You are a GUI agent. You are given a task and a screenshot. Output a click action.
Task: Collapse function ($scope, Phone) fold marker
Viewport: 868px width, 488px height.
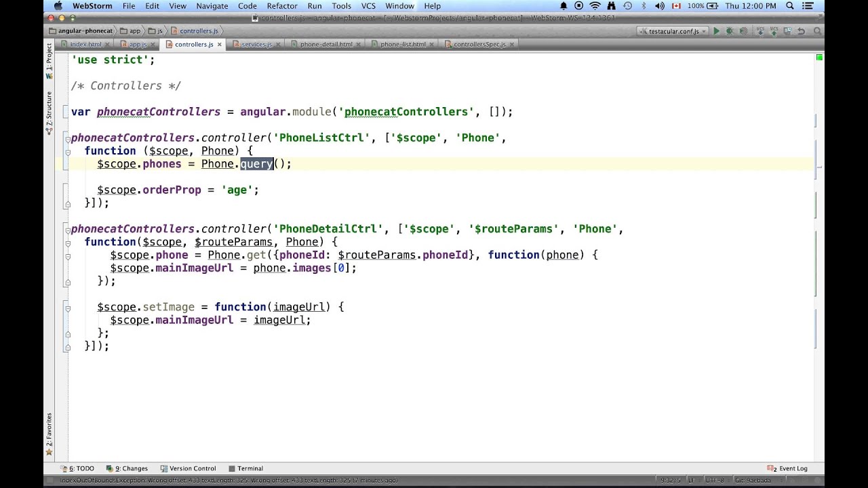click(x=68, y=152)
